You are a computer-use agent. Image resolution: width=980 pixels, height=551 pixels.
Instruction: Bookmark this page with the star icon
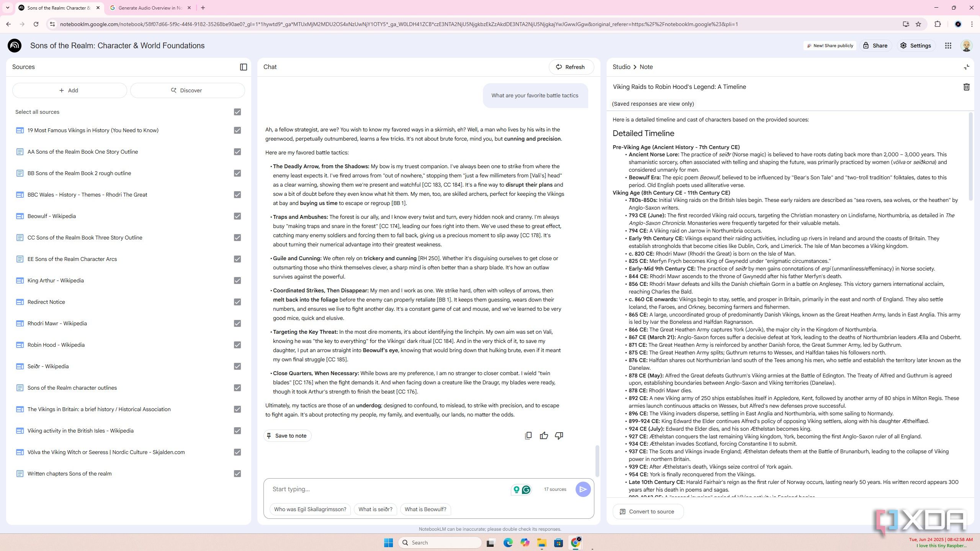[x=918, y=24]
